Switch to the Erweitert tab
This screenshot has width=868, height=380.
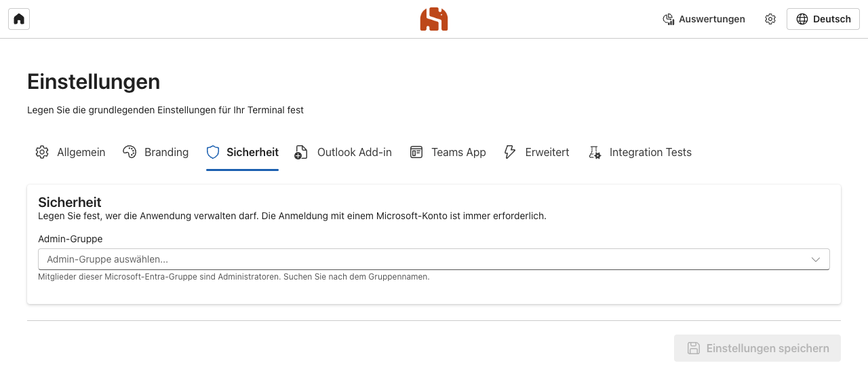[x=536, y=152]
